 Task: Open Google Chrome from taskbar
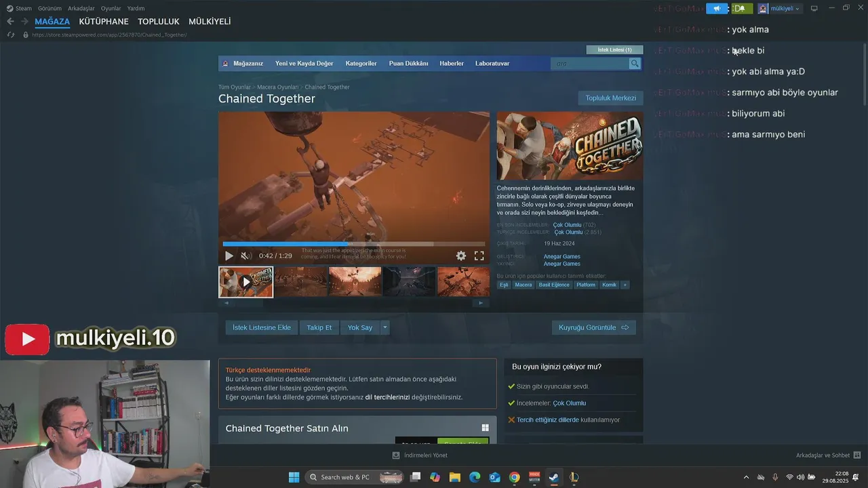pyautogui.click(x=515, y=477)
